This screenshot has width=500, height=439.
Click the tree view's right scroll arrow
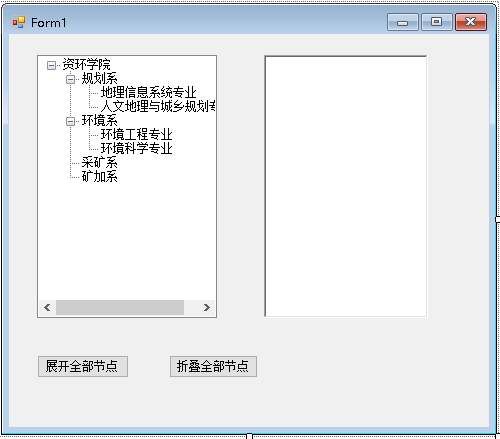pos(207,307)
